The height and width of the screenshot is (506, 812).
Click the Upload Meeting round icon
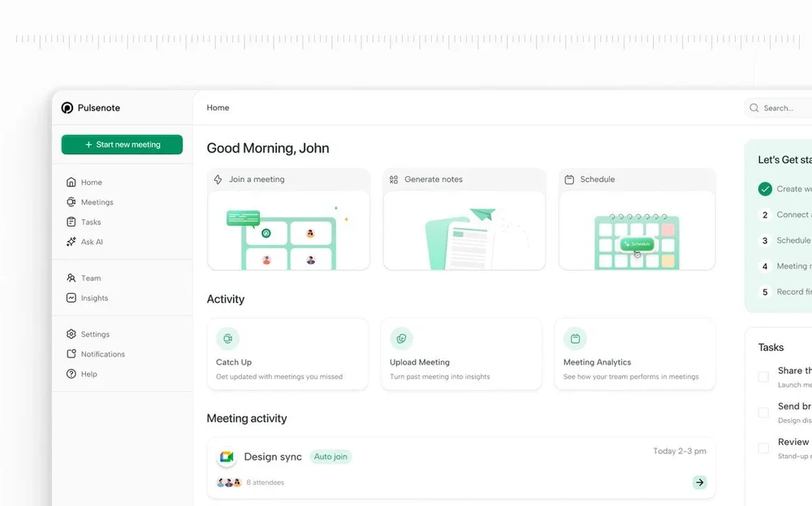[x=401, y=339]
